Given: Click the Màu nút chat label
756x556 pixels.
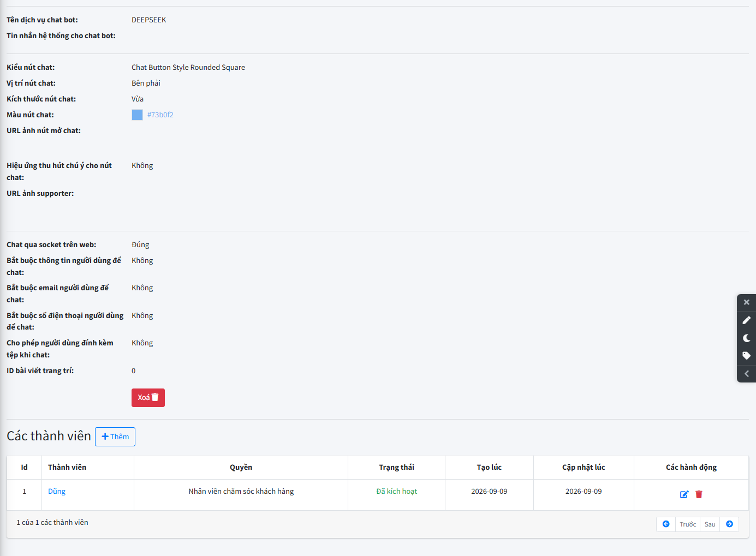Looking at the screenshot, I should click(30, 115).
